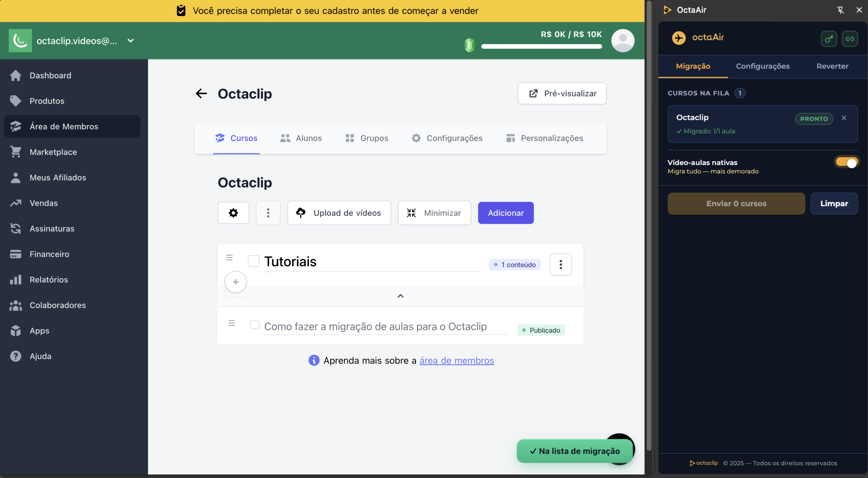The width and height of the screenshot is (868, 478).
Task: Go back using the left arrow
Action: tap(201, 93)
